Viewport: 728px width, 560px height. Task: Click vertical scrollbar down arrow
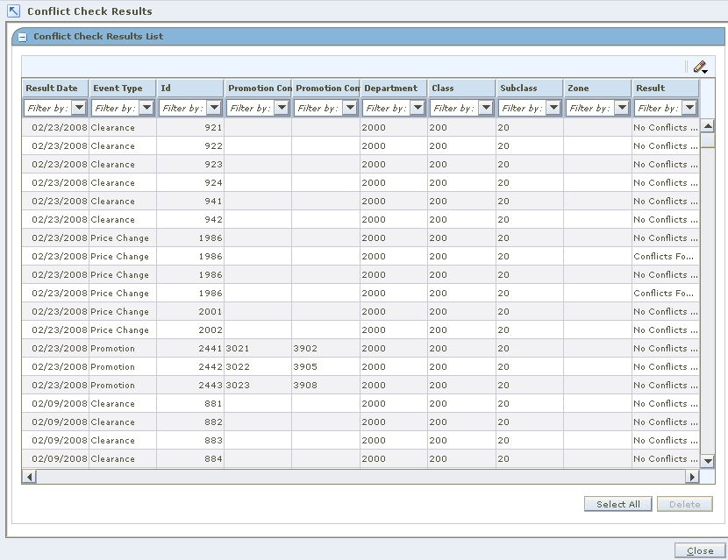point(708,461)
